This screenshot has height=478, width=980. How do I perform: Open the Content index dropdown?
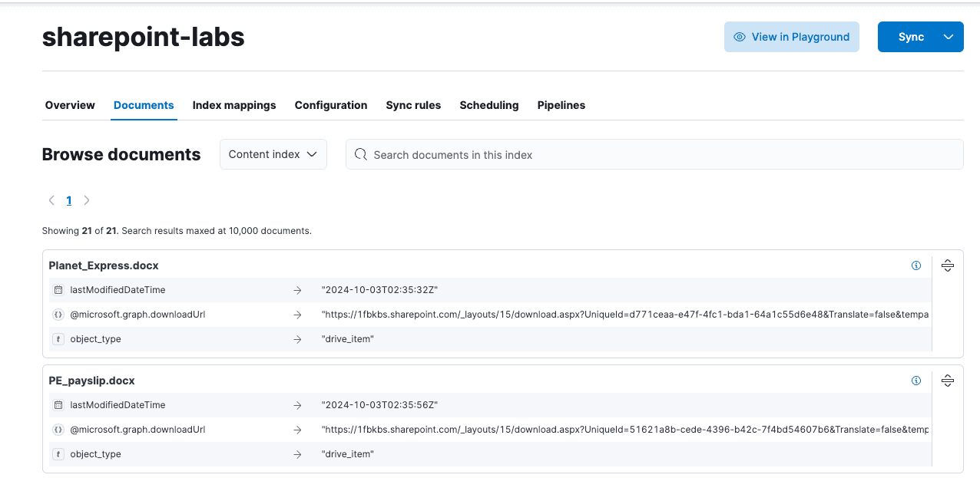pos(273,154)
